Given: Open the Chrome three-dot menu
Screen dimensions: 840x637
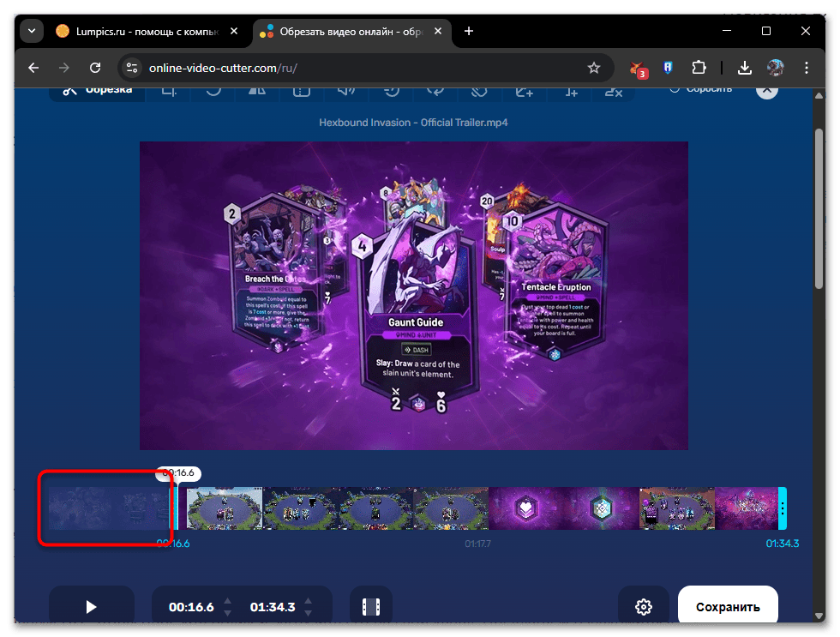Looking at the screenshot, I should [x=807, y=68].
